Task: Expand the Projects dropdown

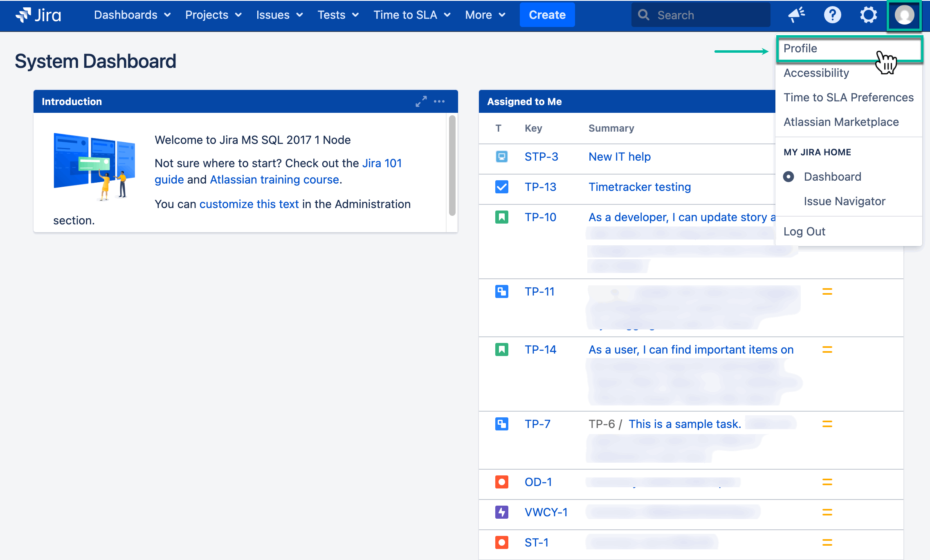Action: tap(213, 15)
